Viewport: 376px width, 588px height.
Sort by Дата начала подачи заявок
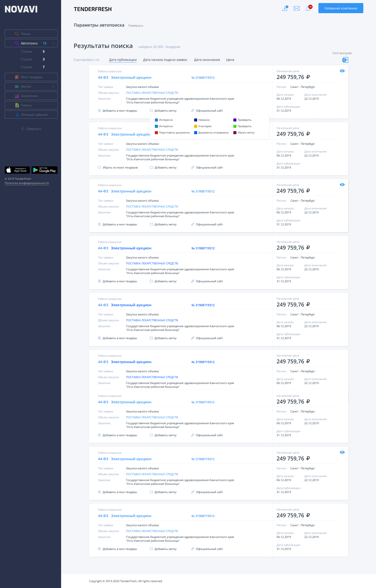(x=165, y=60)
